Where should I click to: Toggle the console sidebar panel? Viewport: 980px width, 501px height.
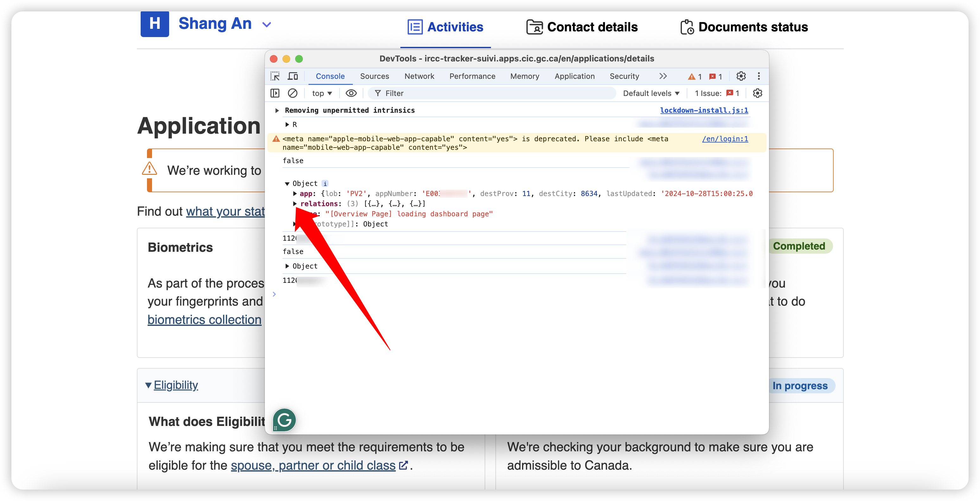pyautogui.click(x=275, y=93)
